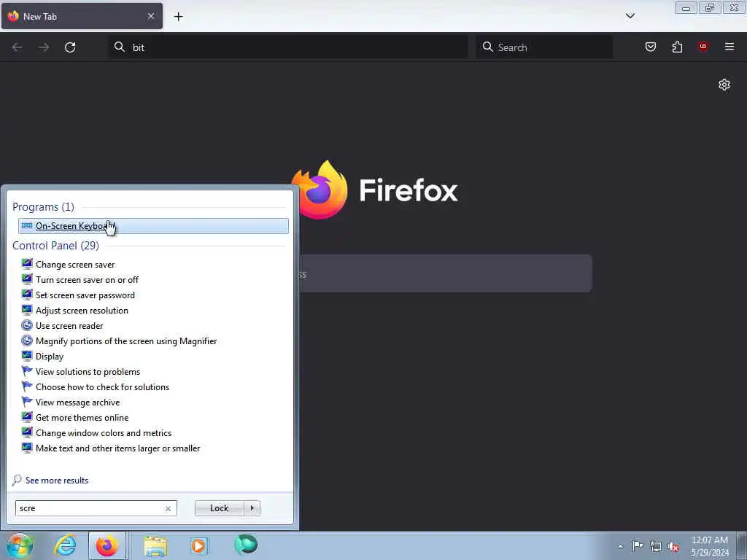Viewport: 747px width, 560px height.
Task: Open Choose how to check for solutions
Action: tap(102, 386)
